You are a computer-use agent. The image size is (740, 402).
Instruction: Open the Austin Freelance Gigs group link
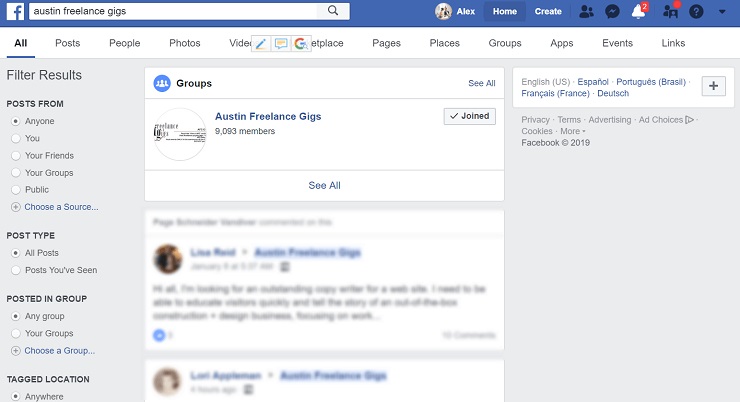coord(268,116)
